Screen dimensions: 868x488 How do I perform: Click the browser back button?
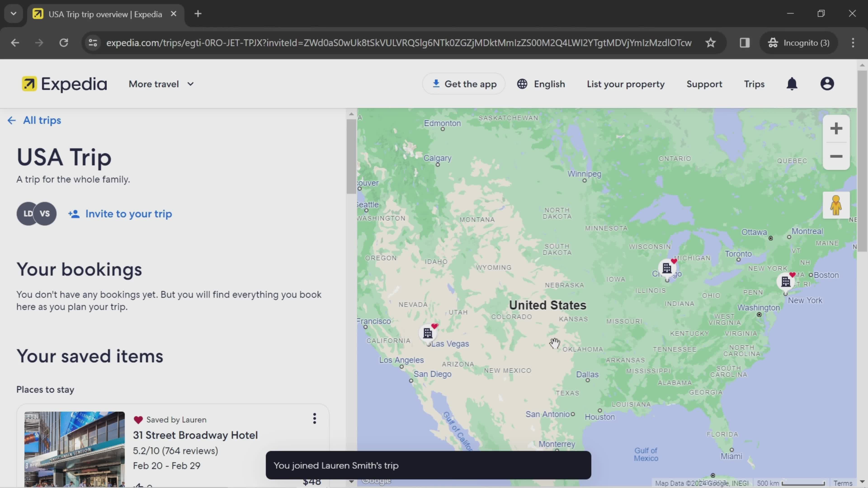coord(15,43)
